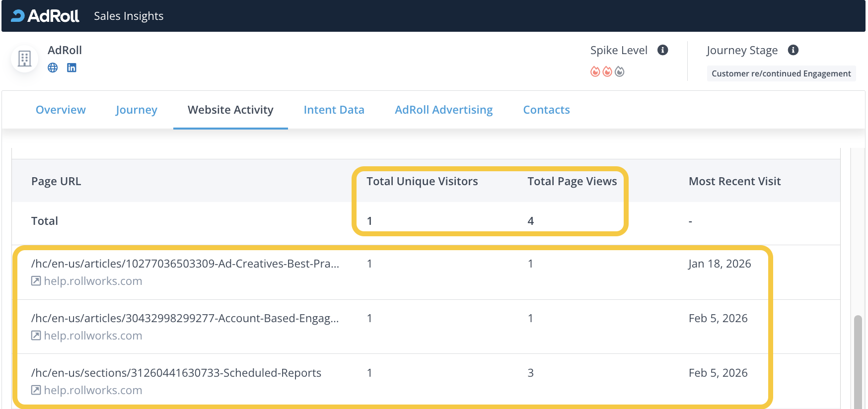Open the LinkedIn profile icon

click(x=72, y=68)
